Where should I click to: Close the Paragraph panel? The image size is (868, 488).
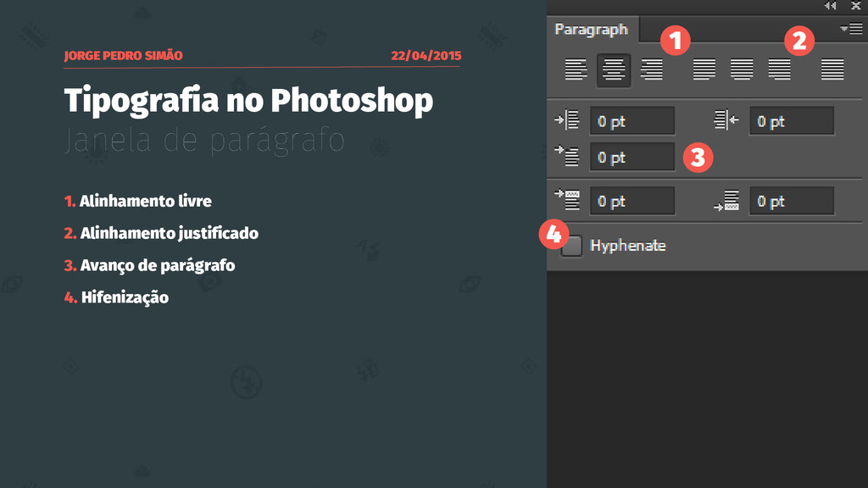pyautogui.click(x=856, y=6)
